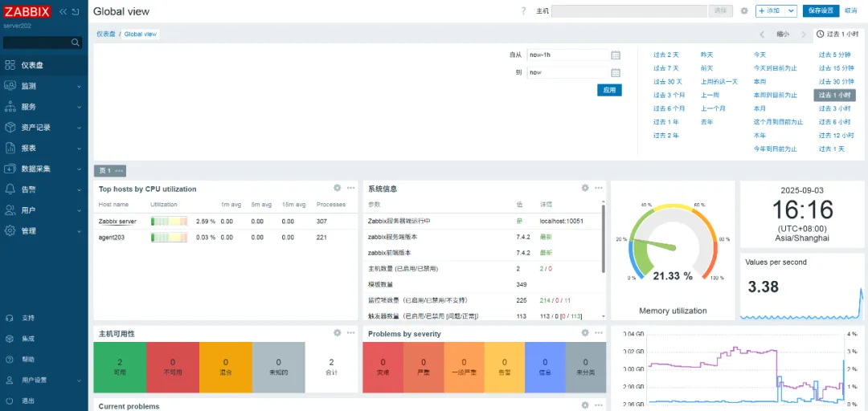Click the sidebar search magnifier icon
Screen dimensions: 868x411
click(76, 43)
